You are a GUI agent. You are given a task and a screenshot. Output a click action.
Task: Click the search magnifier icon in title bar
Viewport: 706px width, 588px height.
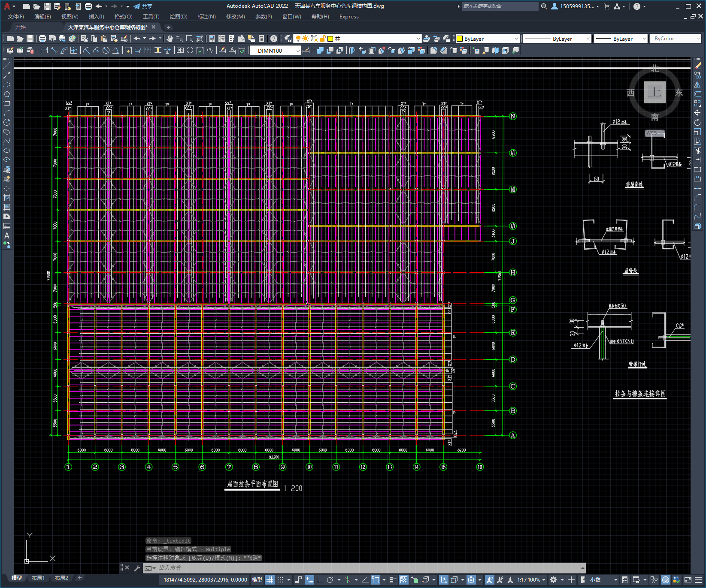(x=544, y=6)
